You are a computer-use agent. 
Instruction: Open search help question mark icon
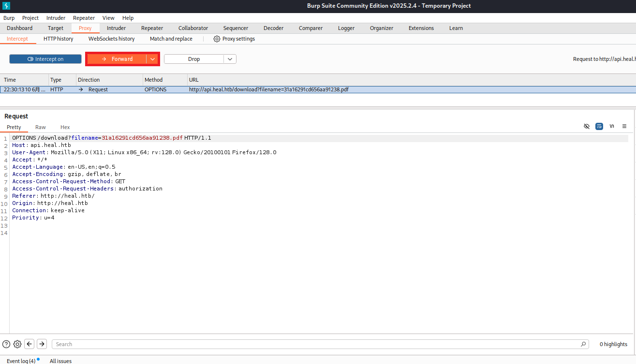click(6, 344)
